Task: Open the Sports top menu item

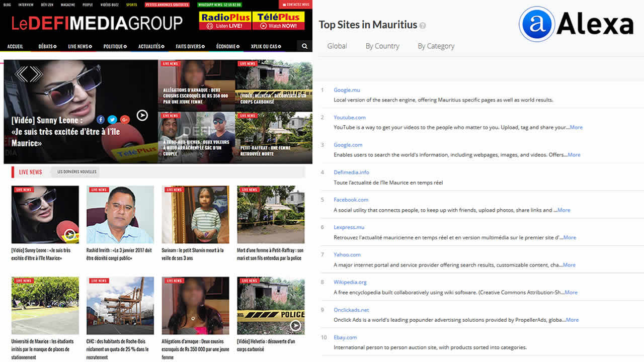Action: click(131, 5)
